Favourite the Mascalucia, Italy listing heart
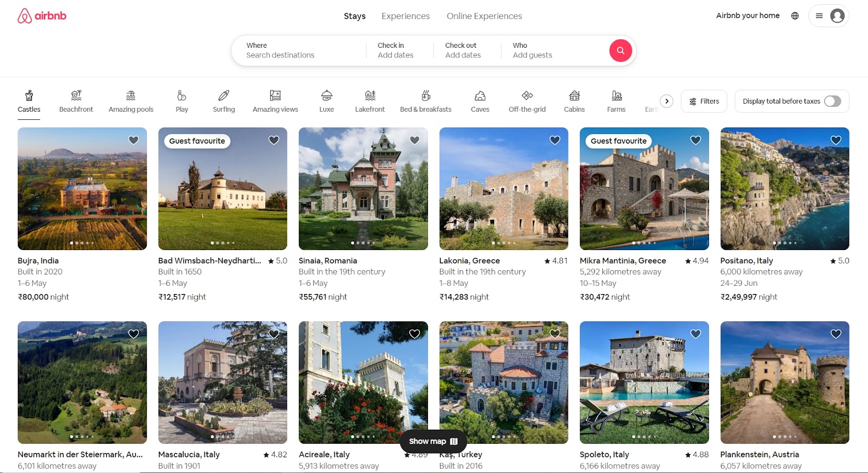Screen dimensions: 868x473 click(274, 334)
